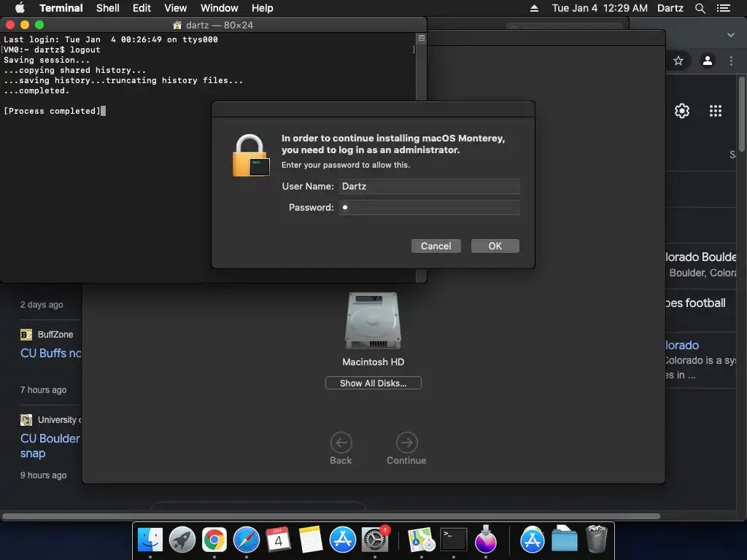This screenshot has width=747, height=560.
Task: Open Finder from the Dock
Action: [x=150, y=540]
